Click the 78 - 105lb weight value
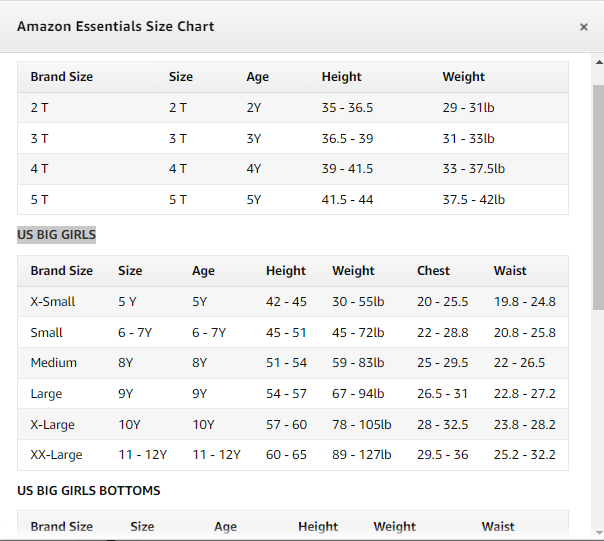This screenshot has height=541, width=604. click(x=362, y=425)
